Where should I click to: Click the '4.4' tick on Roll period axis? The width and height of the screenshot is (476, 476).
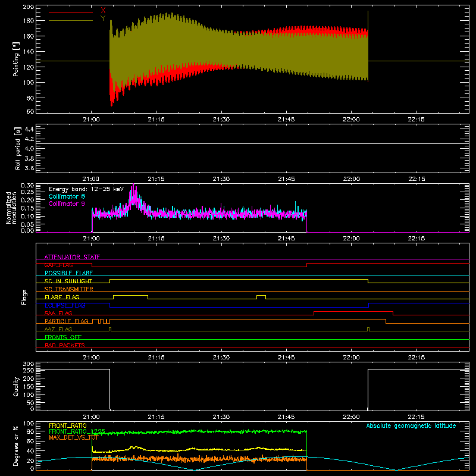(x=29, y=129)
